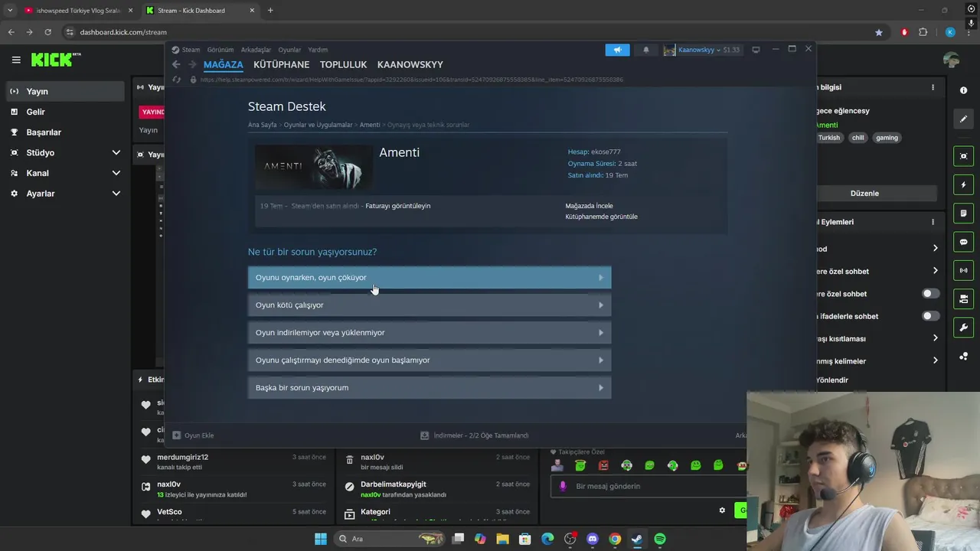
Task: Expand the Ayarlar sidebar section
Action: coord(116,194)
